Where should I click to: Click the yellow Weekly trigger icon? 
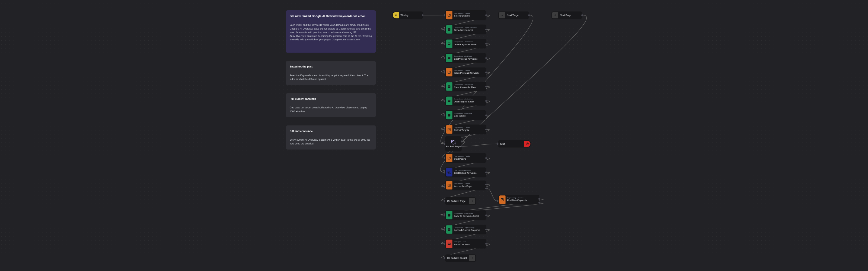click(x=395, y=15)
